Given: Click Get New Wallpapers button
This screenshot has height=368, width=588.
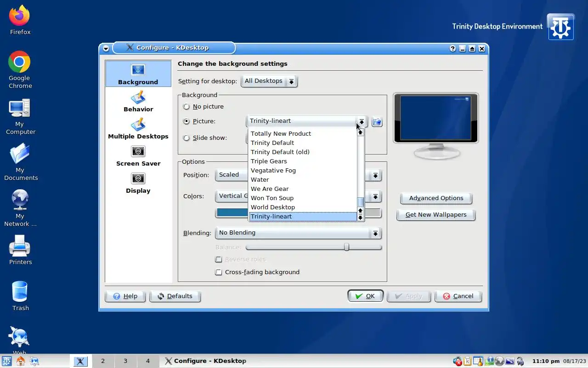Looking at the screenshot, I should tap(436, 215).
